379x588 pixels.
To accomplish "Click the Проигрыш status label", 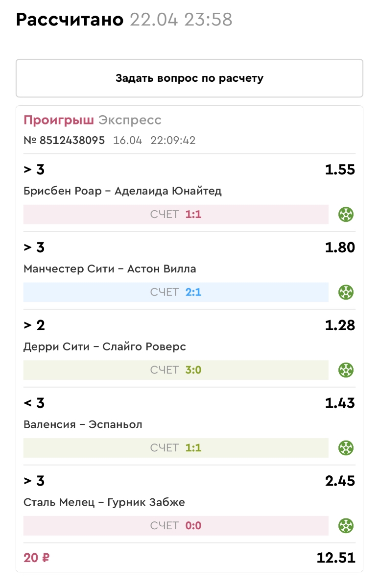I will [59, 120].
